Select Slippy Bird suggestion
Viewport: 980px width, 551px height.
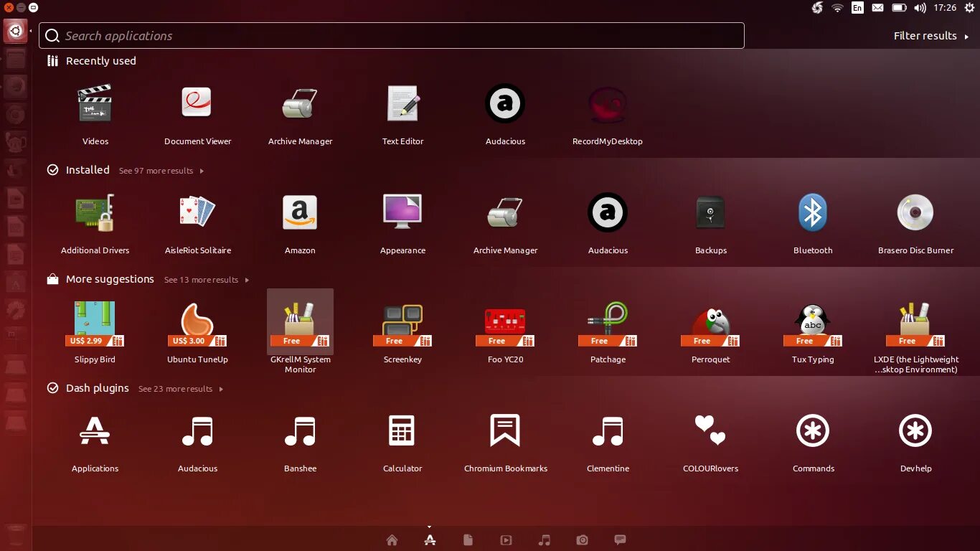[95, 331]
